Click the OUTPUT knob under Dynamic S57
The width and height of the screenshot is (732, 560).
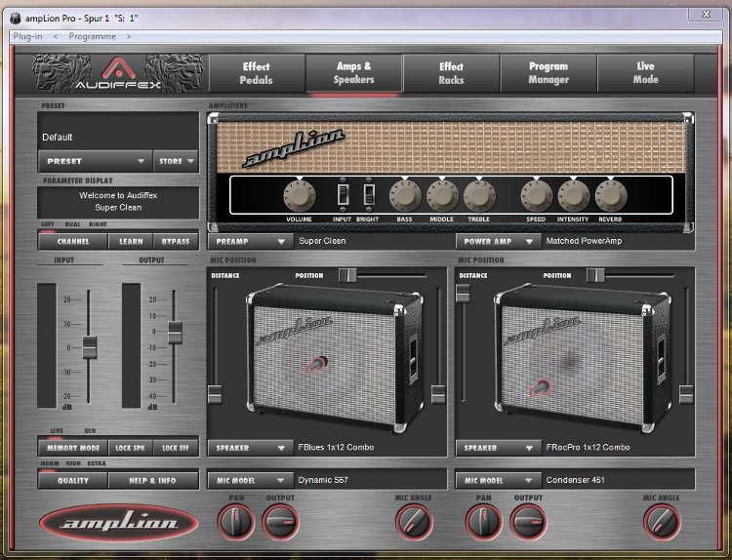point(280,522)
